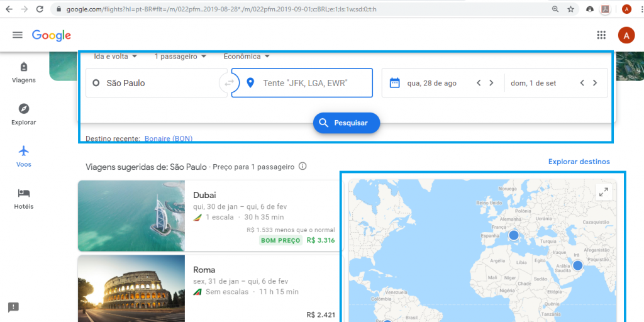Click the map marker near Arábia Saudita
The image size is (644, 322).
(x=577, y=265)
